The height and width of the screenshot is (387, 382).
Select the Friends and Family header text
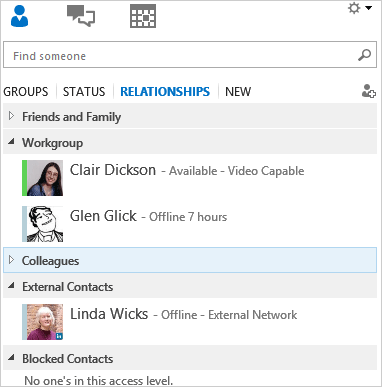(x=71, y=117)
